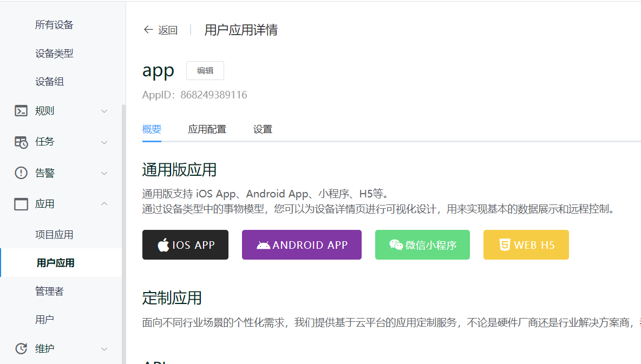Open 项目应用 in the sidebar

click(54, 235)
